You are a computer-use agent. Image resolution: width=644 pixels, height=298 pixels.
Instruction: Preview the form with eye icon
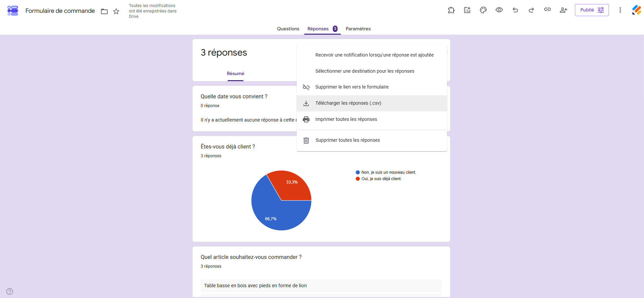point(499,10)
